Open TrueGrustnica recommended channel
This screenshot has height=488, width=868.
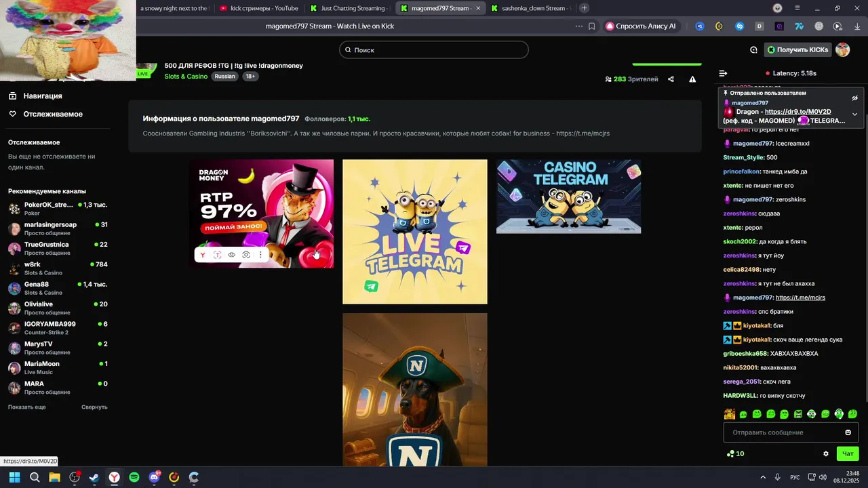58,248
